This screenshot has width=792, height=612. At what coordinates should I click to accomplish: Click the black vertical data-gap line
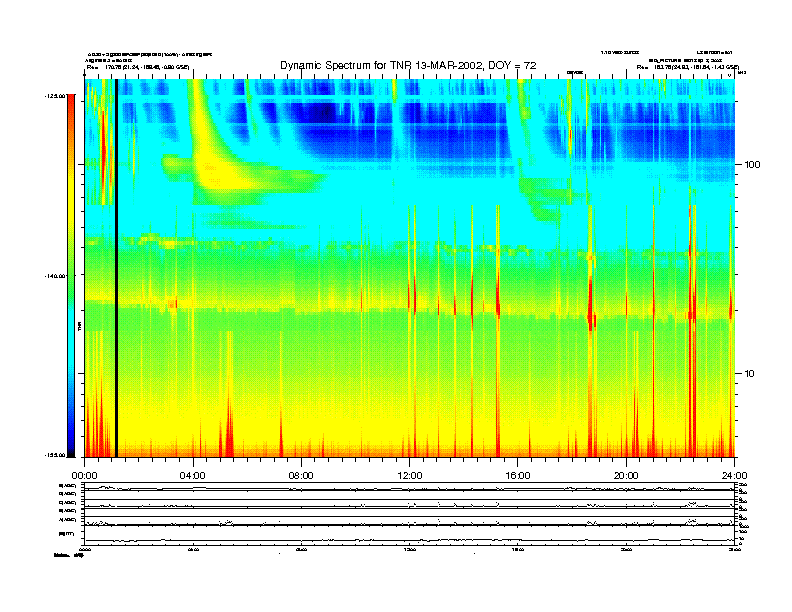click(x=116, y=268)
